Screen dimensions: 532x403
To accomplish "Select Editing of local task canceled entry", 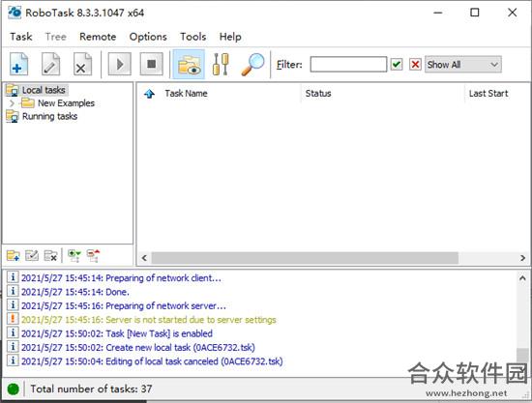I will click(x=152, y=361).
